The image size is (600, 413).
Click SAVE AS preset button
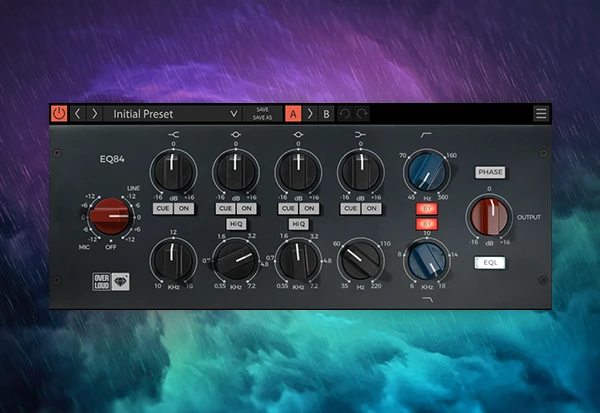(x=262, y=118)
